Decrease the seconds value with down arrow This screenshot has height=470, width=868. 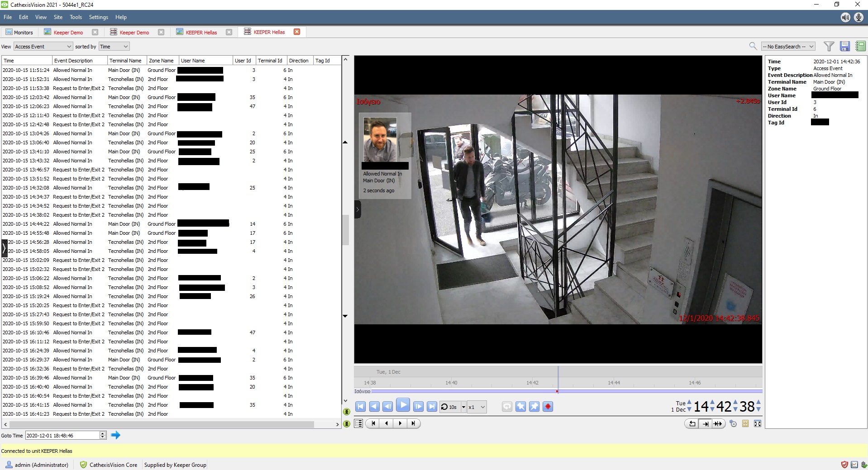click(758, 410)
